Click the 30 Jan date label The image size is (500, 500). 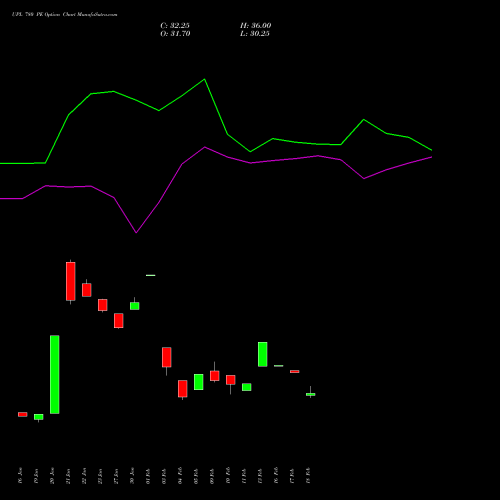tap(132, 475)
